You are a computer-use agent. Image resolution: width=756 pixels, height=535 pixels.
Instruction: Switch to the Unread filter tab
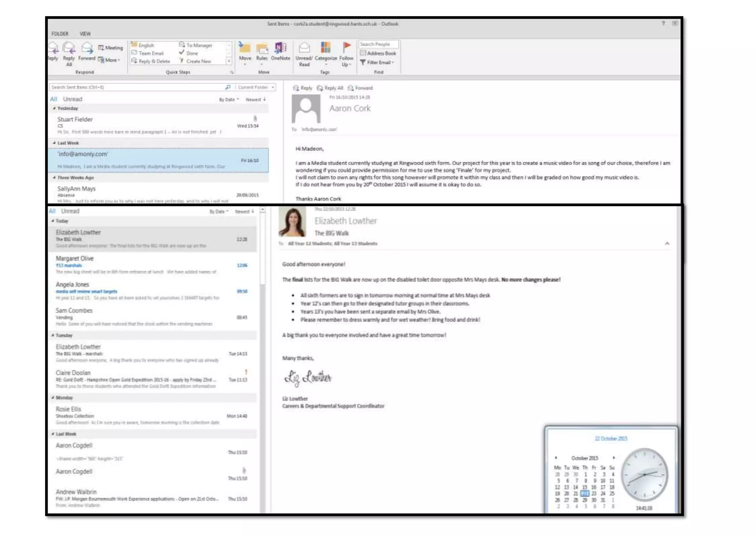(x=72, y=99)
